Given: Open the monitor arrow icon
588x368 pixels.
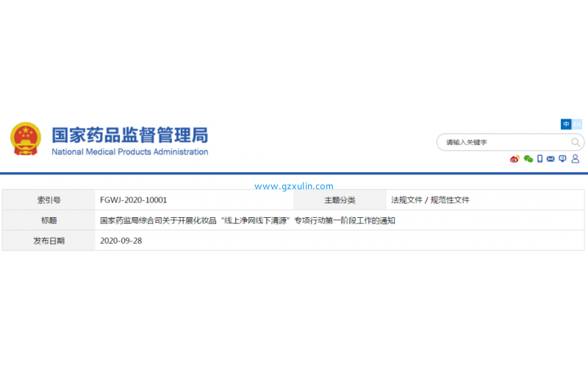Looking at the screenshot, I should [562, 159].
